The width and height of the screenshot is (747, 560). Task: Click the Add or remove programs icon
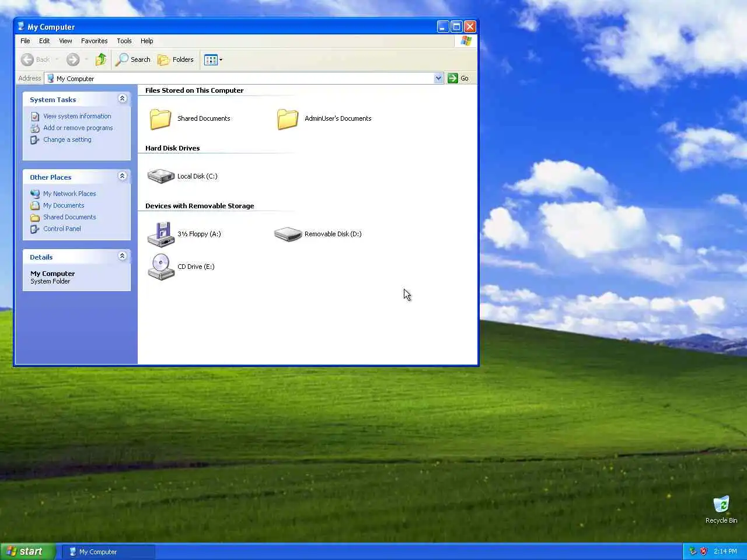(35, 128)
